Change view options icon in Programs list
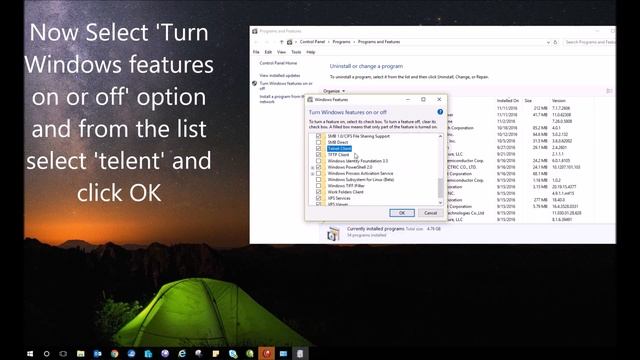The height and width of the screenshot is (360, 640). click(609, 91)
